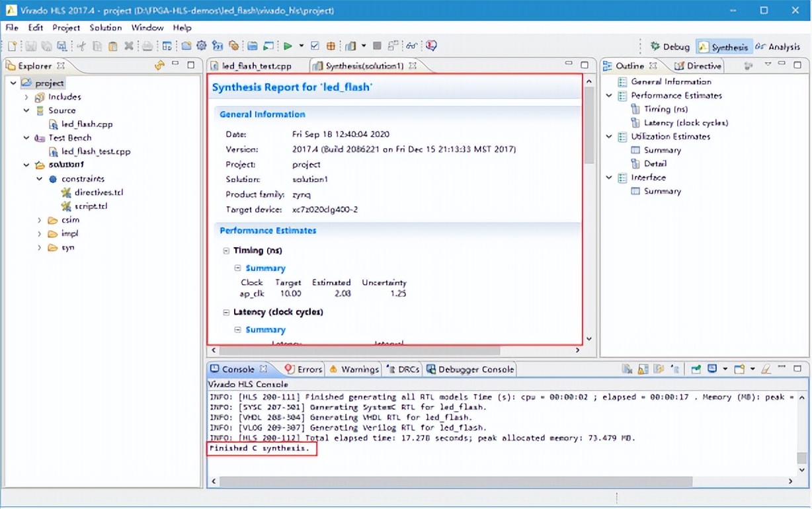Open the Window menu
This screenshot has width=812, height=509.
(x=147, y=28)
